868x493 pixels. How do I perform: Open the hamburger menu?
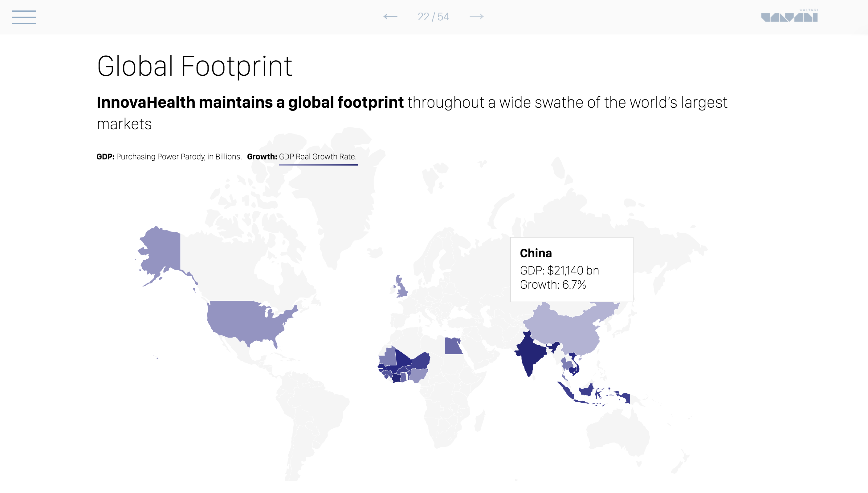point(23,17)
